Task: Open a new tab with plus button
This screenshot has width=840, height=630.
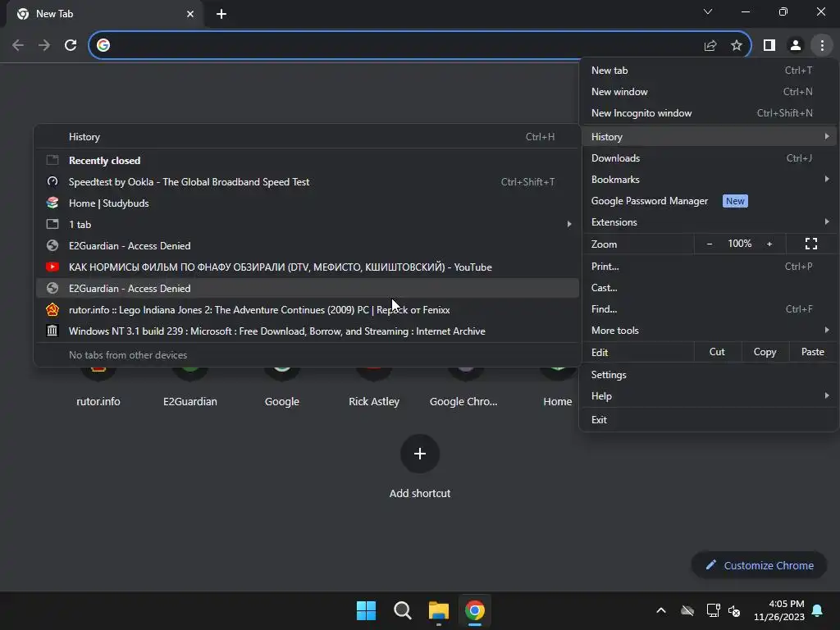Action: 221,14
